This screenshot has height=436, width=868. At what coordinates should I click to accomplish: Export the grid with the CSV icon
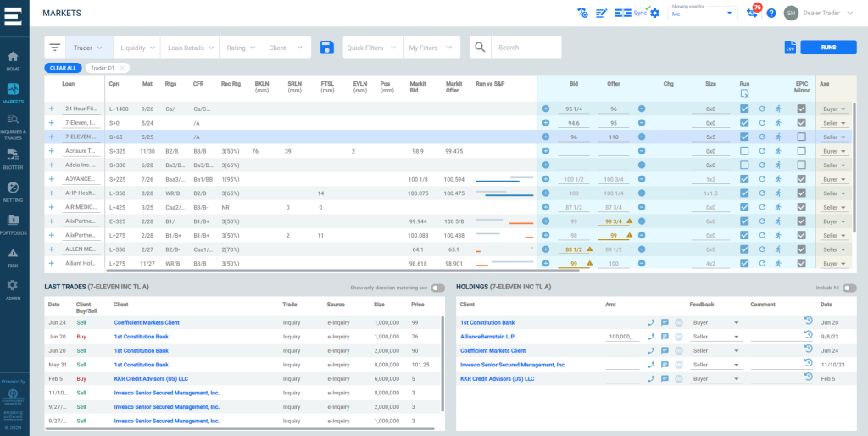pyautogui.click(x=789, y=48)
